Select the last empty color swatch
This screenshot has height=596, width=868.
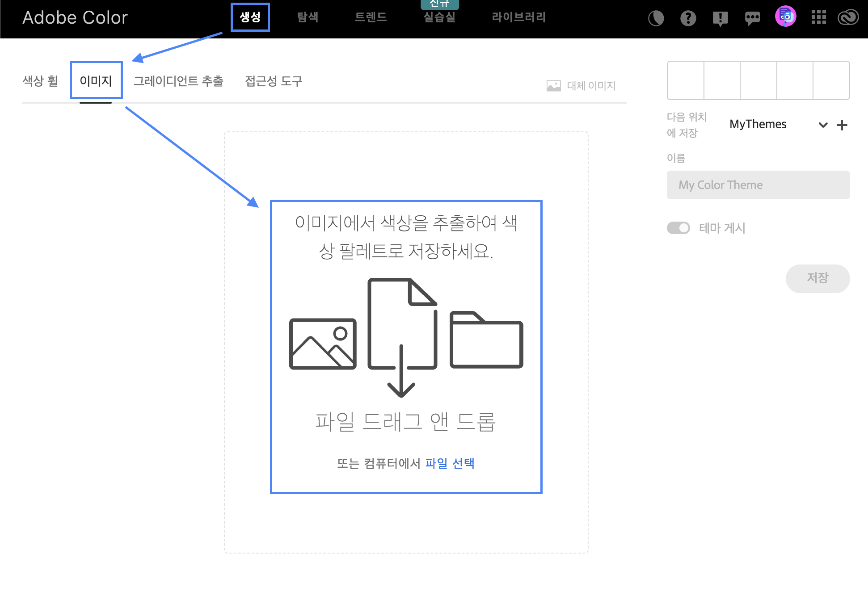[x=831, y=80]
